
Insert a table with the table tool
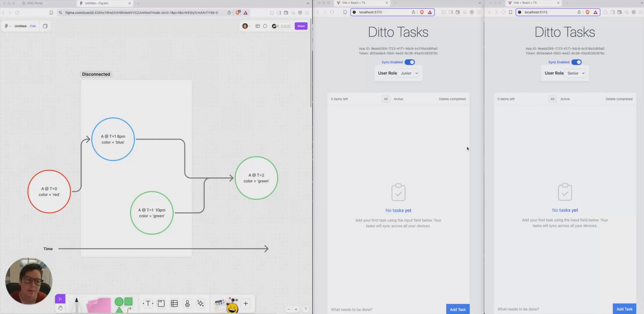(x=174, y=304)
